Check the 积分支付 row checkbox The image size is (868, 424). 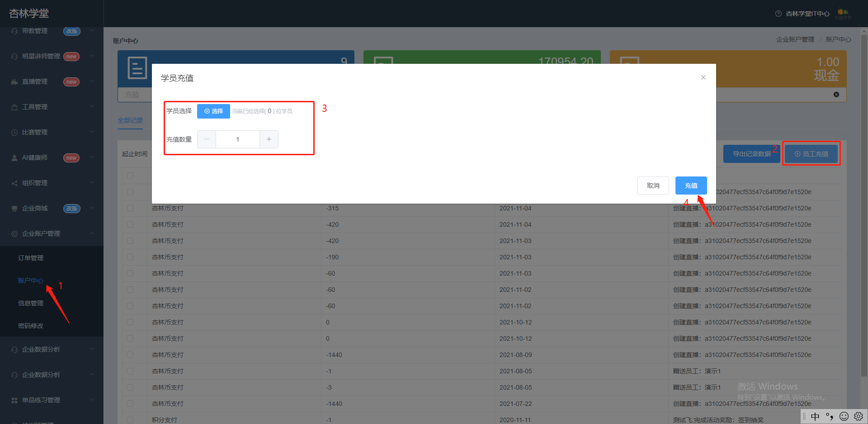[x=130, y=420]
